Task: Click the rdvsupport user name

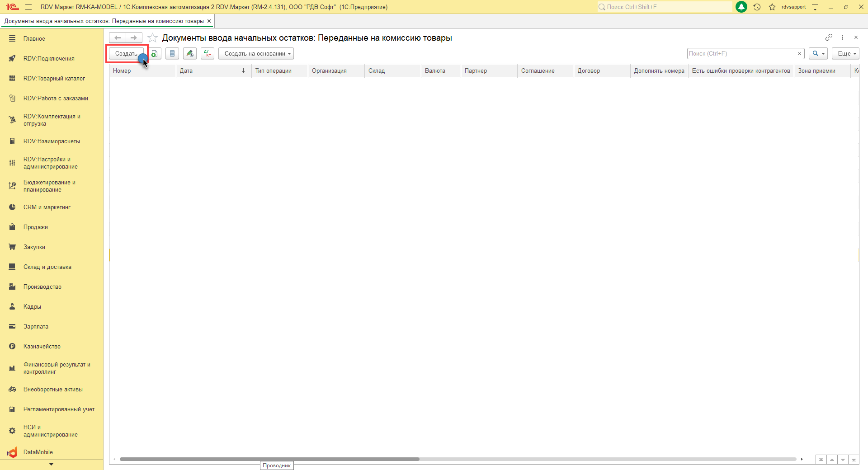Action: click(x=794, y=7)
